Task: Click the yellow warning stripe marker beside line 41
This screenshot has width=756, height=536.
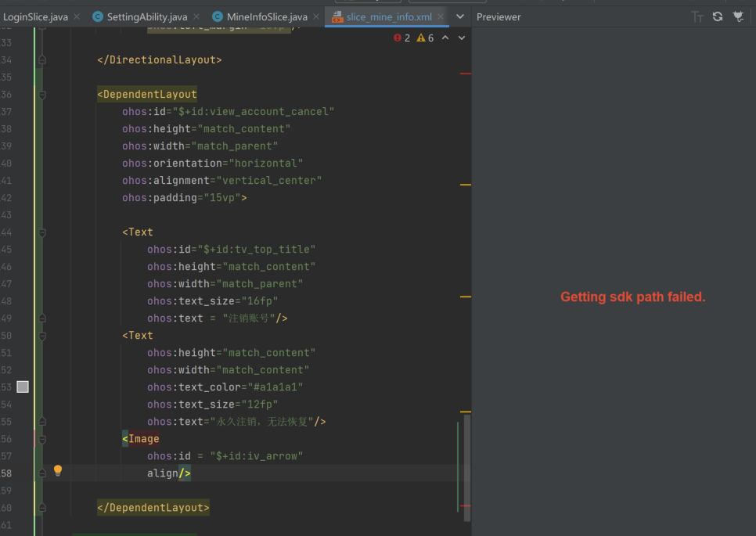Action: point(466,185)
